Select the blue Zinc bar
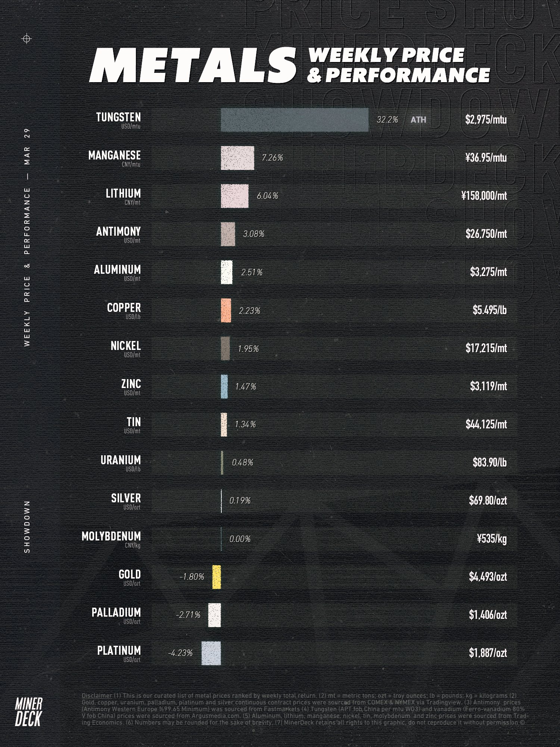Viewport: 560px width, 747px height. [x=224, y=387]
